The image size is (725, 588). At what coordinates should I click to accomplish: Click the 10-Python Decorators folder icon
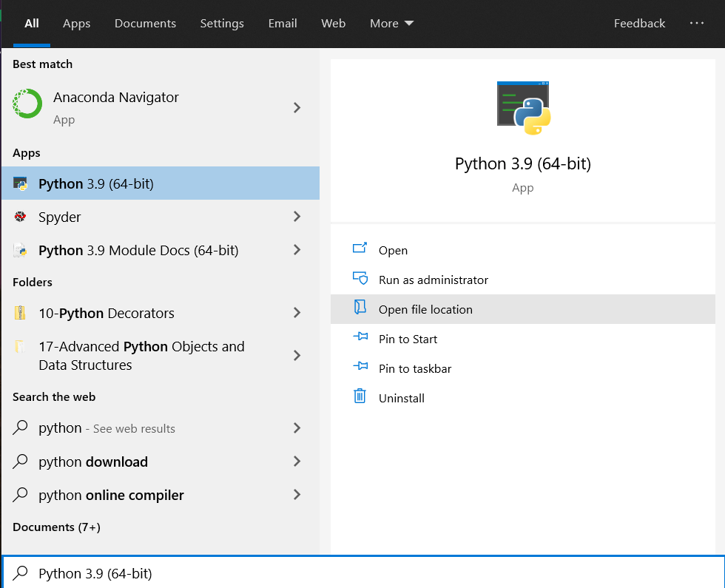(x=21, y=313)
